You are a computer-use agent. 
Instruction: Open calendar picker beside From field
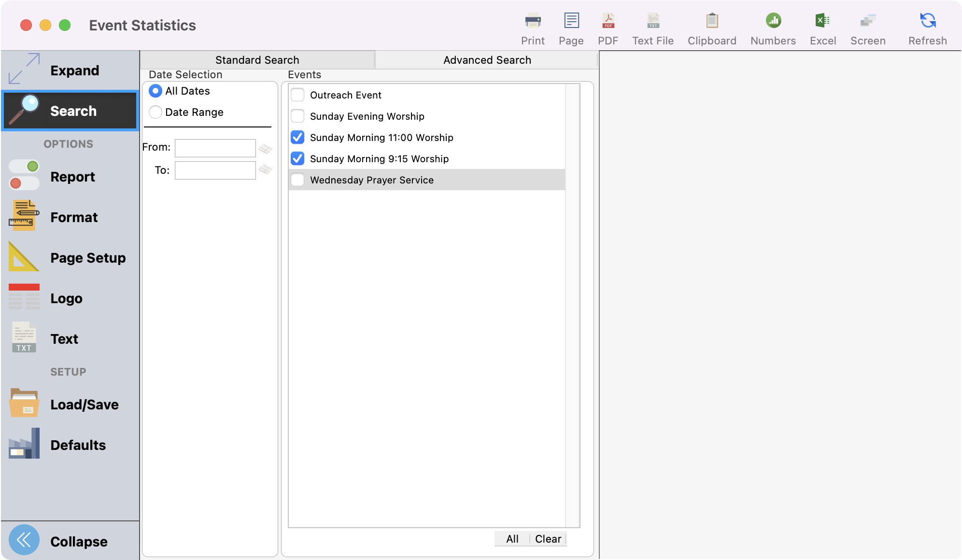(265, 149)
